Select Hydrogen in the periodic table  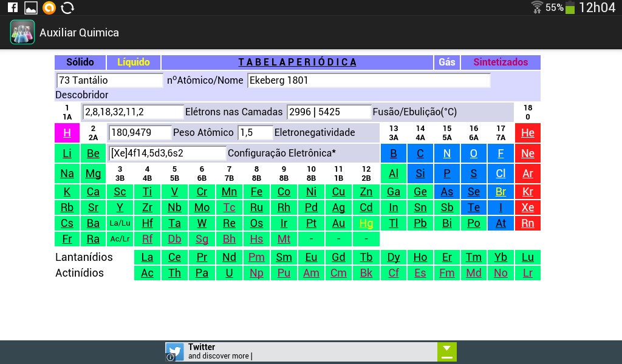click(x=67, y=132)
